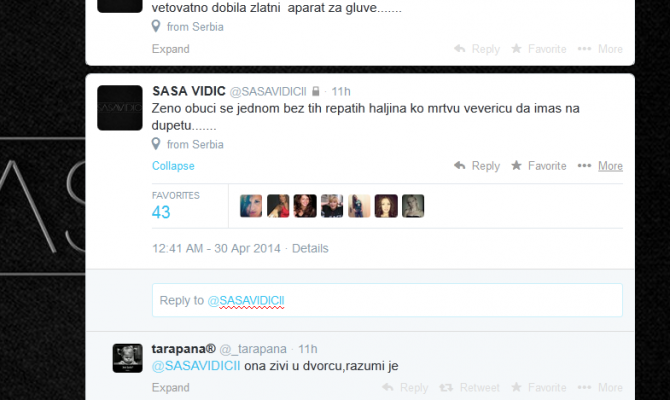670x400 pixels.
Task: Click the Favorite star on tarapana's reply
Action: [x=516, y=387]
